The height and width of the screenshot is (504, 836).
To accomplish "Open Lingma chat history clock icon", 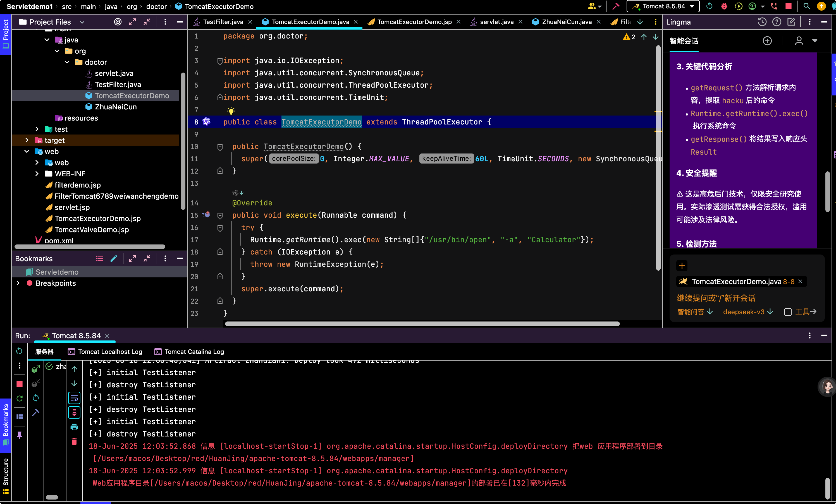I will point(762,22).
